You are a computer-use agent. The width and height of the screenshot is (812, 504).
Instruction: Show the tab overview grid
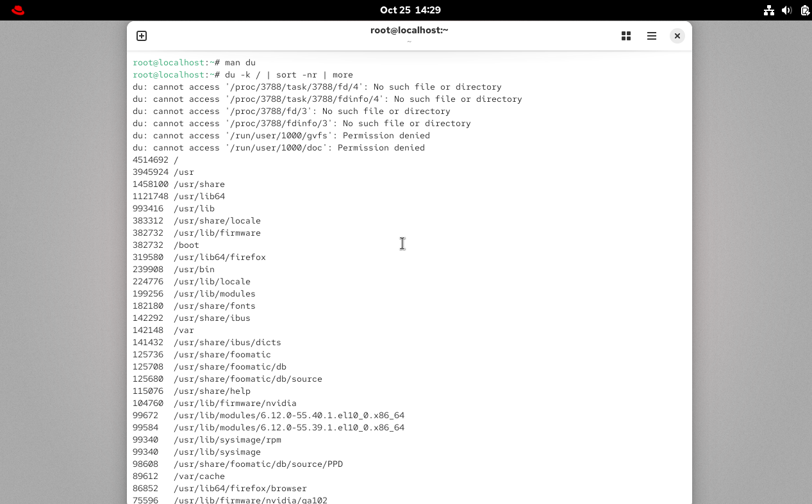[x=626, y=36]
